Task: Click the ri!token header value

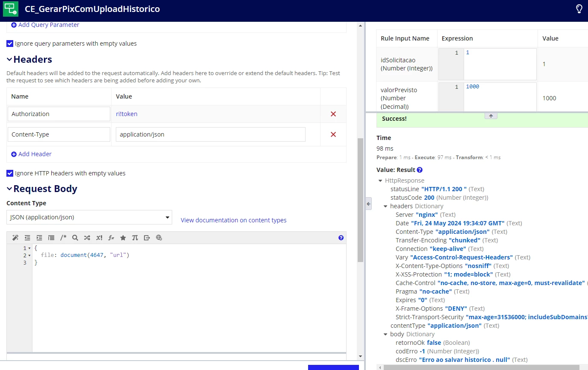Action: [126, 114]
